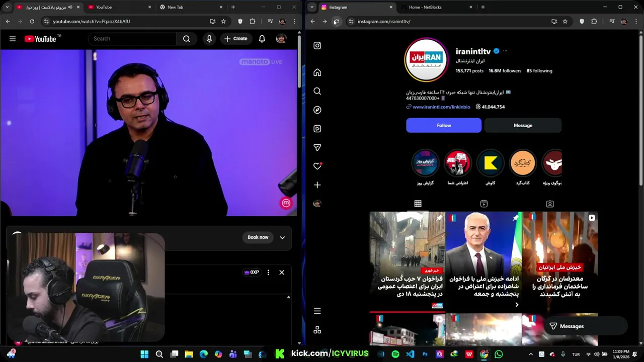View 16.8M followers list
This screenshot has height=362, width=644.
tap(505, 71)
